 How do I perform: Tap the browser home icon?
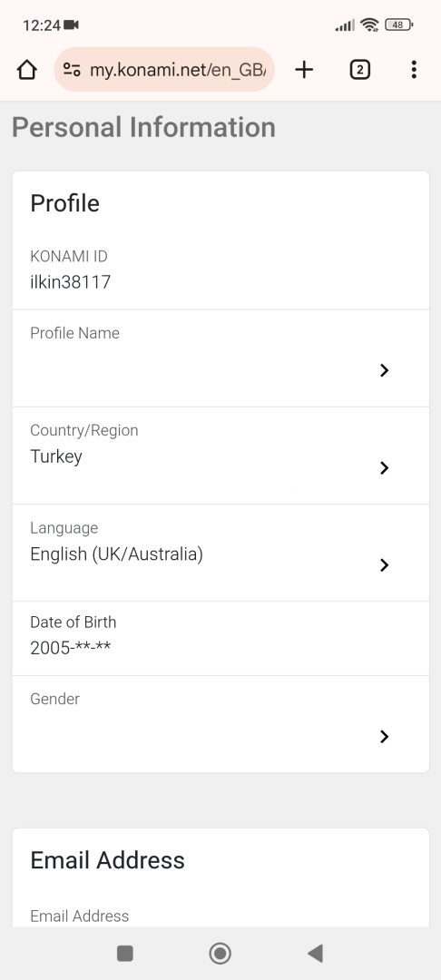27,69
